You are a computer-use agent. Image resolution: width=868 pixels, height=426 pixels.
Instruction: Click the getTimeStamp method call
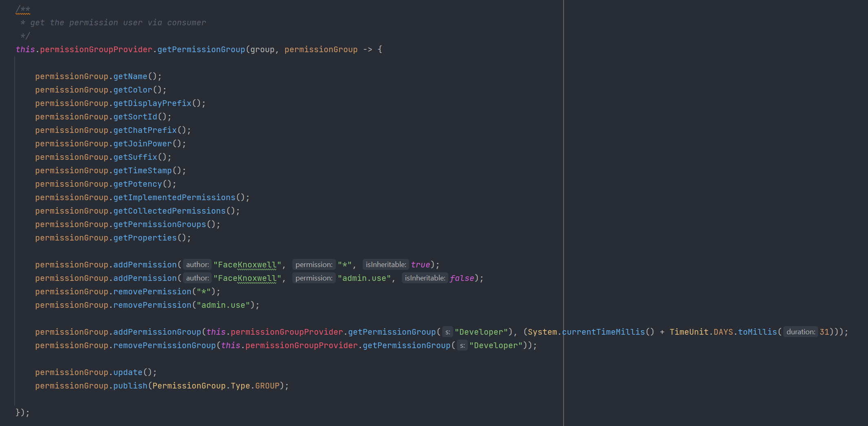(x=143, y=170)
